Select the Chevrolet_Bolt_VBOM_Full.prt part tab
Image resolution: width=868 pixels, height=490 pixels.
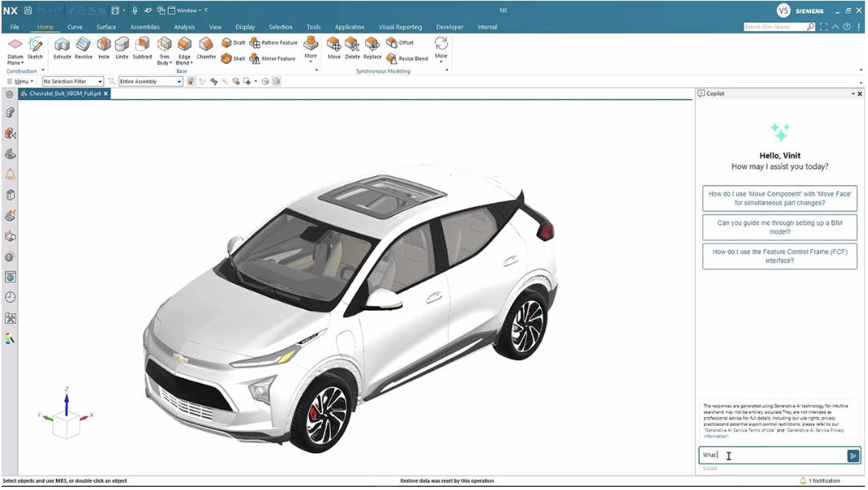[63, 93]
